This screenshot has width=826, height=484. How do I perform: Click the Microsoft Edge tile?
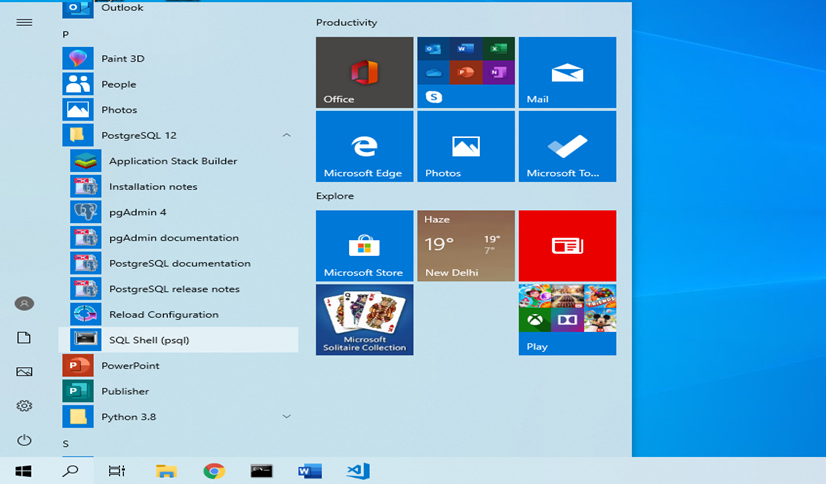(364, 146)
